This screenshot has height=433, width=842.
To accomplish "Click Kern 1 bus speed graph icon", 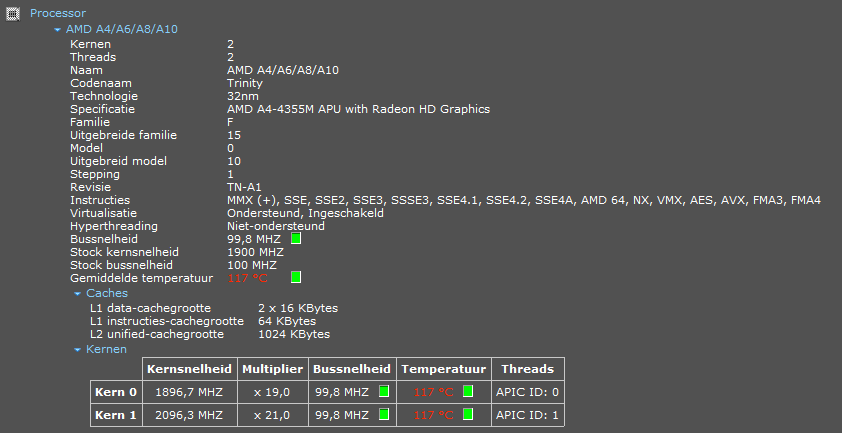I will 384,414.
